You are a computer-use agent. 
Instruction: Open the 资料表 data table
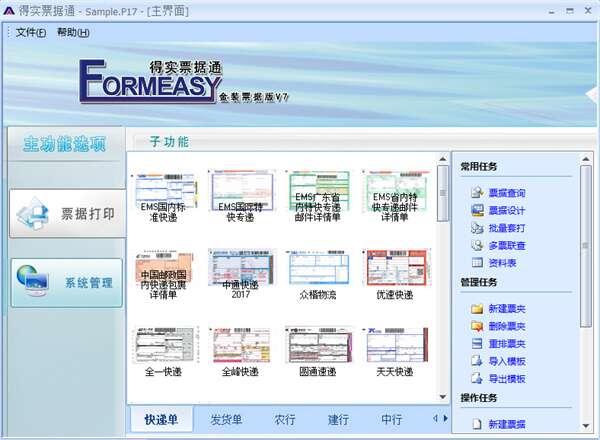[502, 263]
